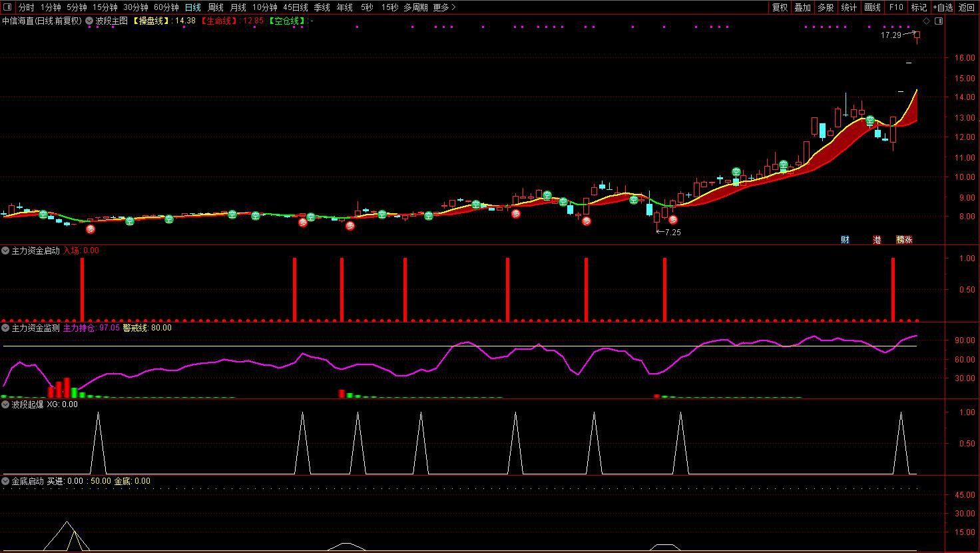Switch to the 15秒 period tab
This screenshot has width=980, height=553.
coord(389,7)
